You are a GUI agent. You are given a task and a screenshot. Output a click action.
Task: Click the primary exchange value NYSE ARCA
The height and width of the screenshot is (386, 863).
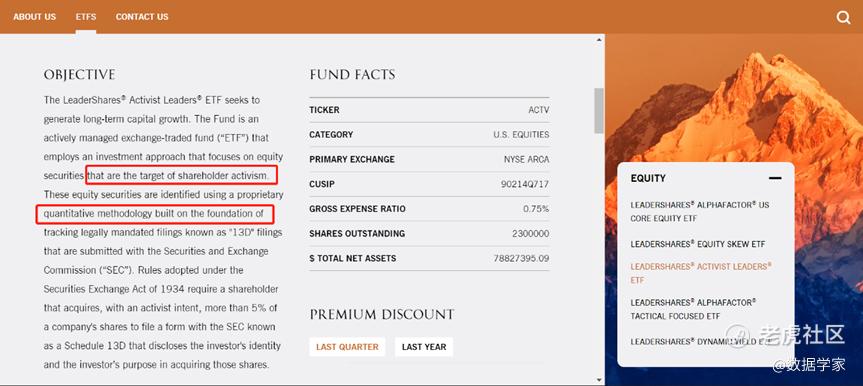[526, 159]
